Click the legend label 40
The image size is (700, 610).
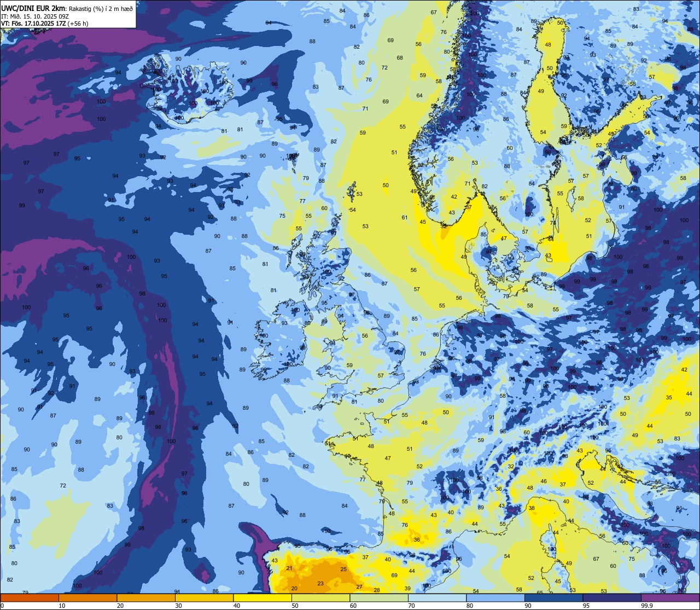pos(237,606)
